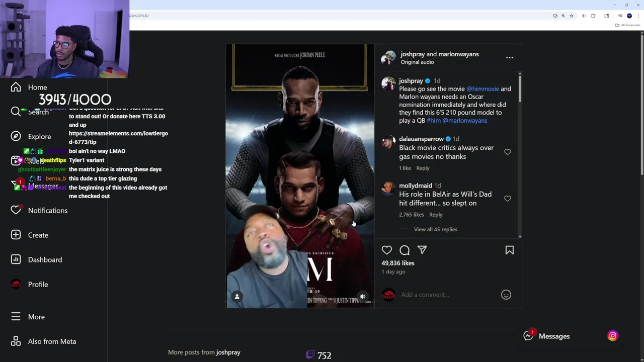Viewport: 644px width, 362px height.
Task: Like mollydmaid's comment
Action: coord(508,199)
